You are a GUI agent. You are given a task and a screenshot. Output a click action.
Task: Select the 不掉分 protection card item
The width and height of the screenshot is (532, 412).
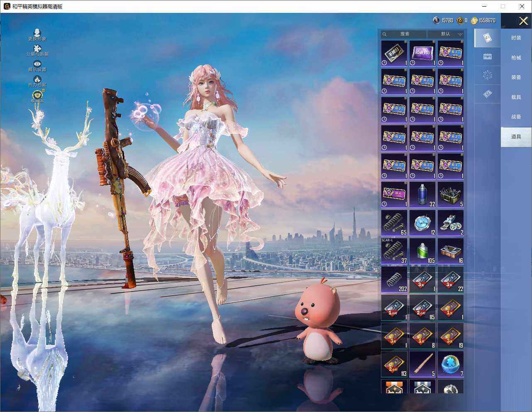click(394, 54)
